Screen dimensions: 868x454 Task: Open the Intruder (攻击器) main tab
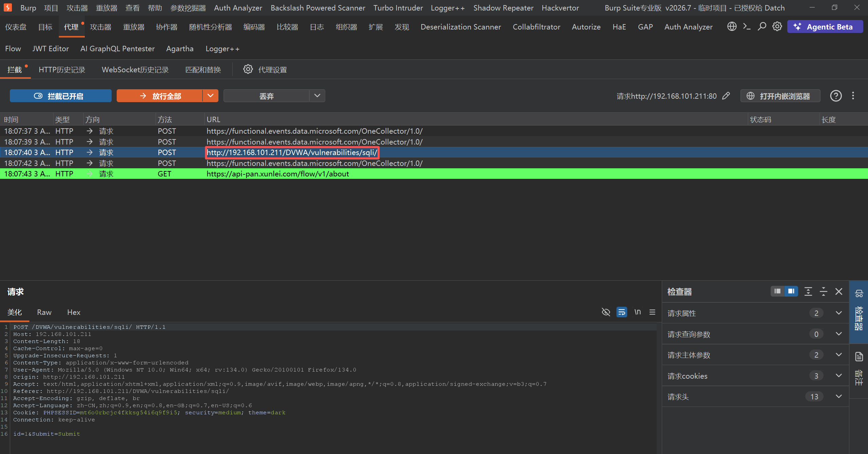coord(100,27)
